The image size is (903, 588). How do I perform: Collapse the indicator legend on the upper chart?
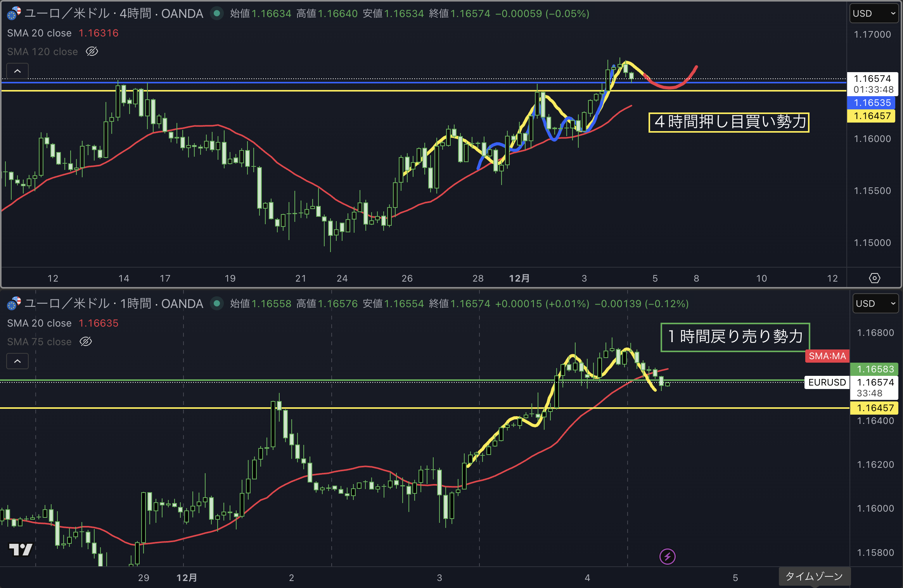tap(17, 71)
